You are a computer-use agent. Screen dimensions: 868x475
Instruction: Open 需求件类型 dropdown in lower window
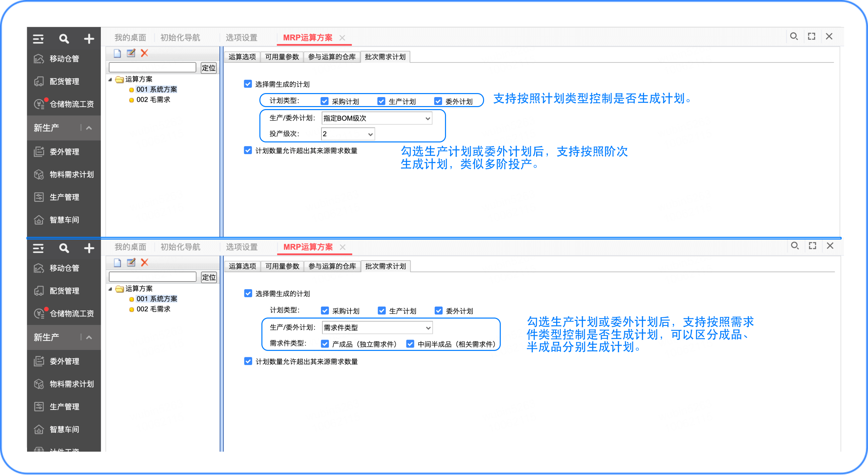coord(377,328)
